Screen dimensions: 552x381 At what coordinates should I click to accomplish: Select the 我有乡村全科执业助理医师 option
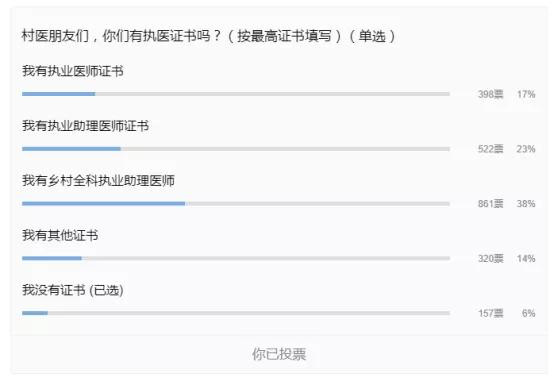pyautogui.click(x=98, y=181)
